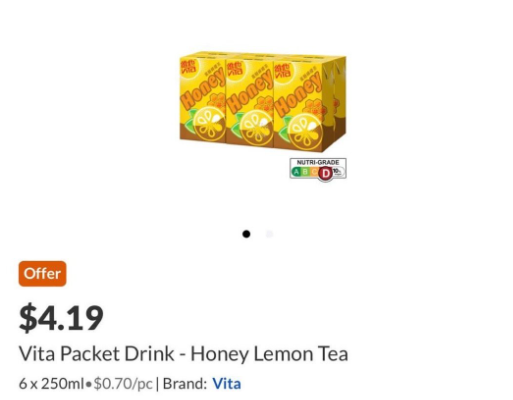Click the Brand: label text
This screenshot has width=513, height=400.
[185, 384]
